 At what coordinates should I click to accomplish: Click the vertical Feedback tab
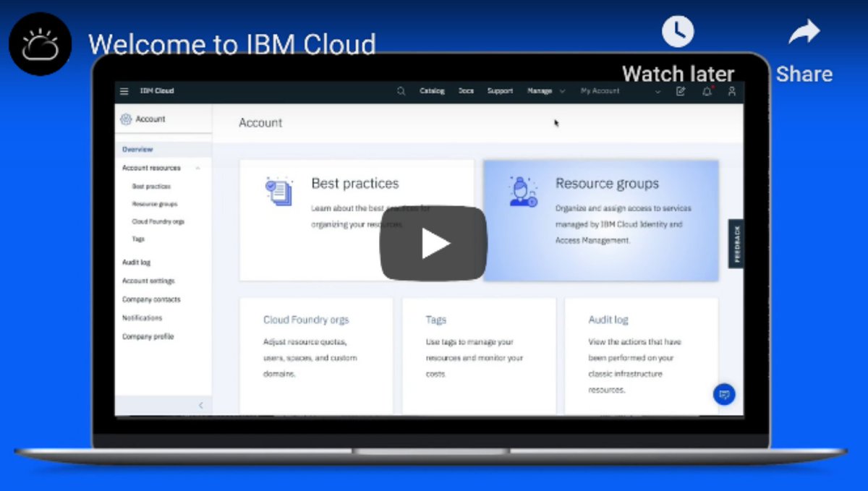point(736,244)
